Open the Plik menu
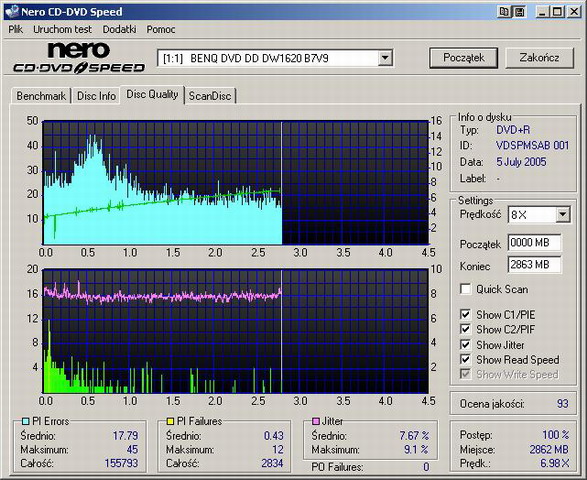Viewport: 587px width, 480px height. pyautogui.click(x=16, y=29)
